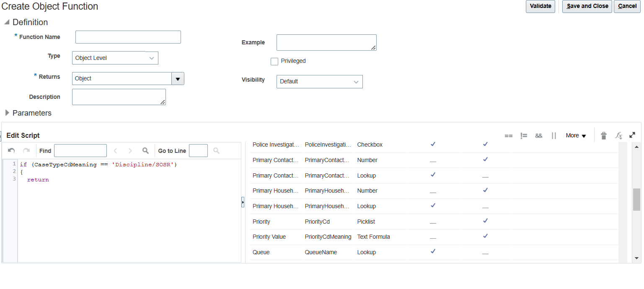The height and width of the screenshot is (289, 644).
Task: Delete the script using the trash icon
Action: [x=604, y=135]
